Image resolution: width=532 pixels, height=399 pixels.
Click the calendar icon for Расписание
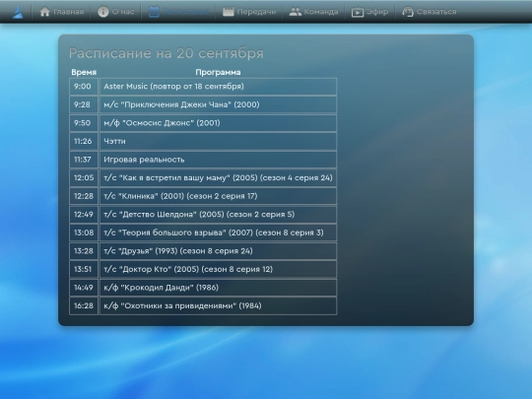[x=154, y=12]
